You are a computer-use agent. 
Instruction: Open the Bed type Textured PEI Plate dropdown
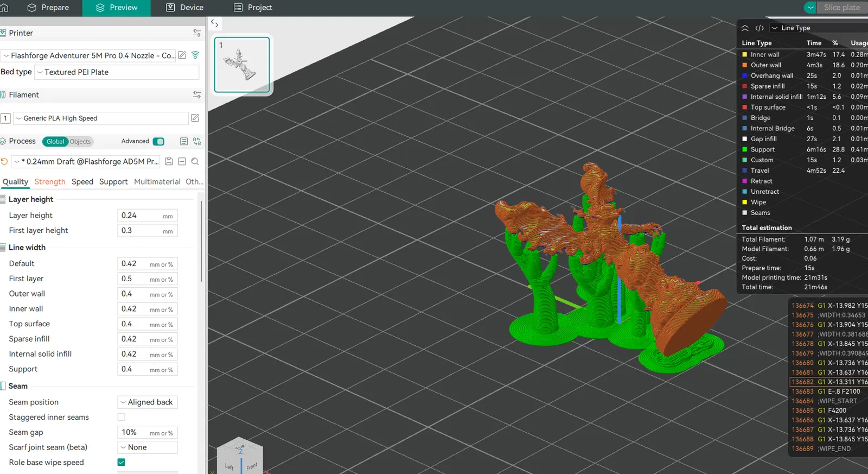pyautogui.click(x=117, y=72)
